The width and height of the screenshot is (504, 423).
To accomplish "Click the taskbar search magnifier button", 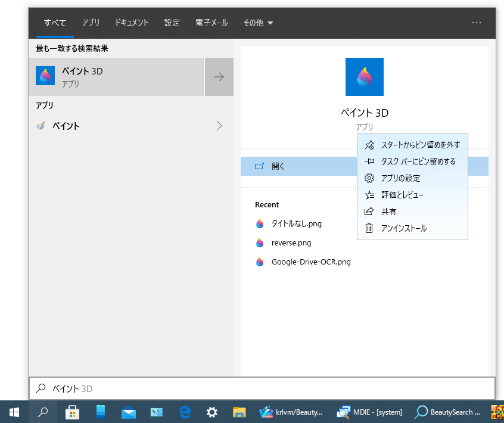I will tap(43, 412).
